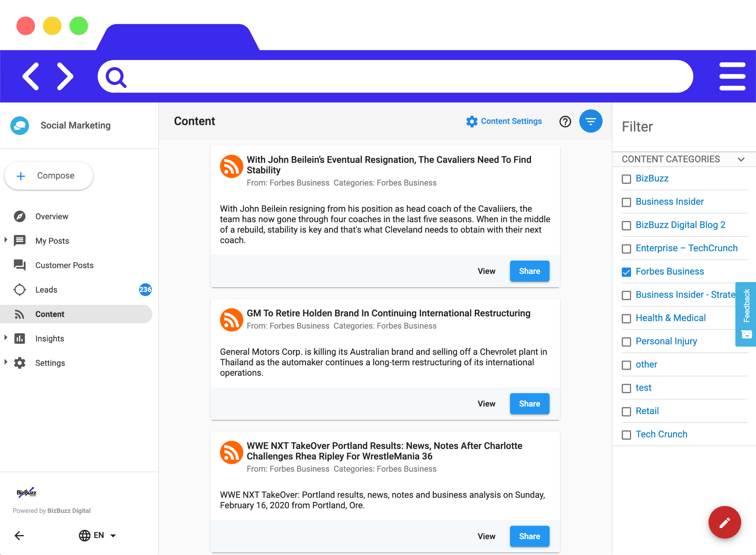
Task: Share the WWE NXT TakeOver article
Action: pyautogui.click(x=530, y=536)
